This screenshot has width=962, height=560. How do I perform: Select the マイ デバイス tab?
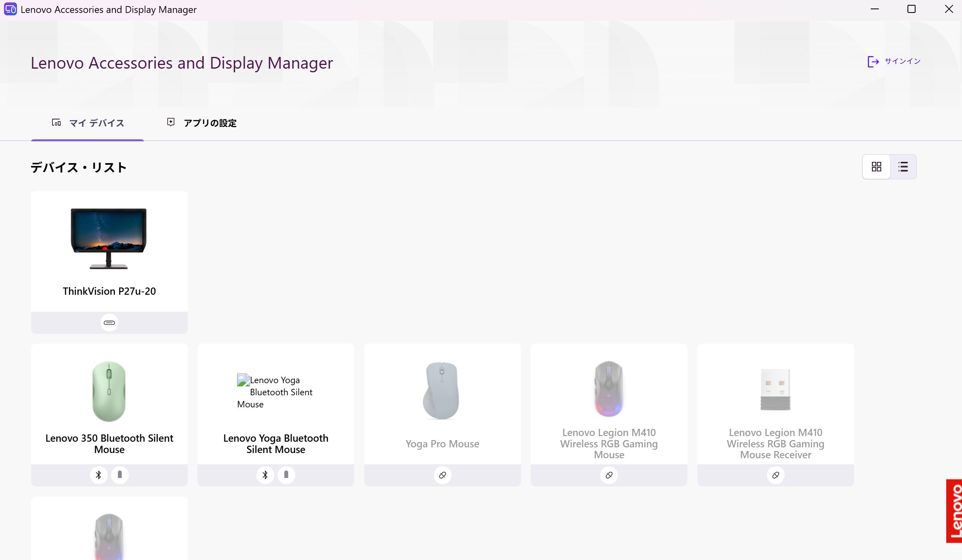(87, 123)
